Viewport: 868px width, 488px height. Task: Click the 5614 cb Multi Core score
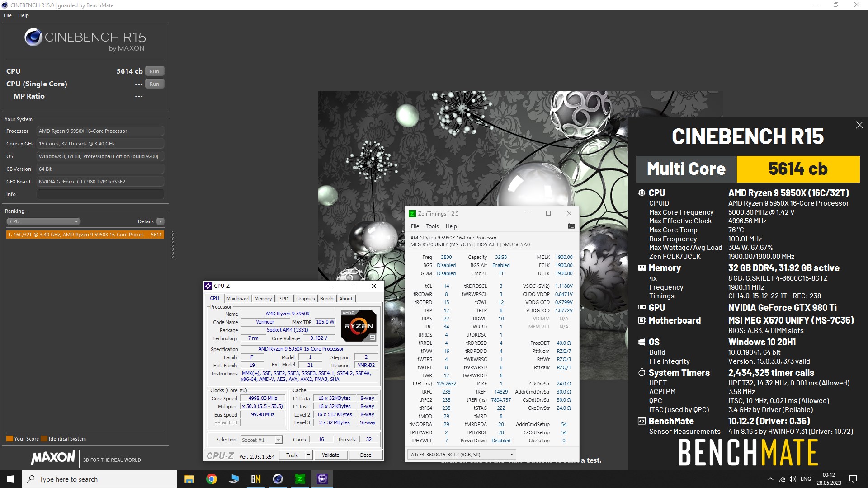click(x=798, y=169)
